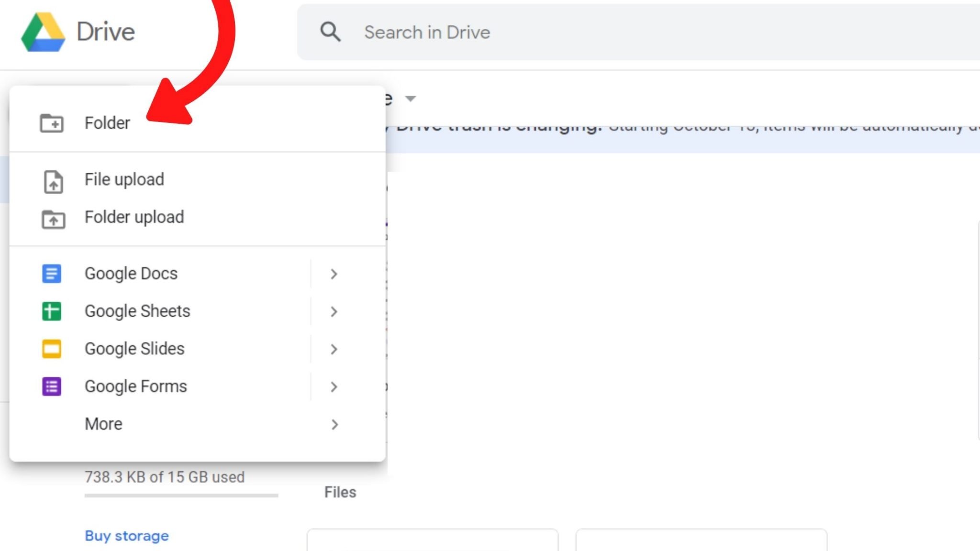Click the Files section heading
Image resolution: width=980 pixels, height=551 pixels.
point(340,492)
